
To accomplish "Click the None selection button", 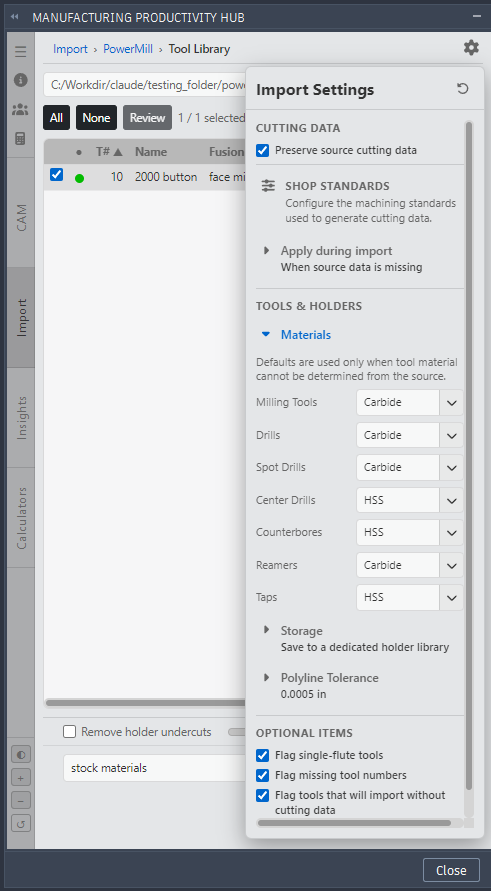I will (96, 118).
